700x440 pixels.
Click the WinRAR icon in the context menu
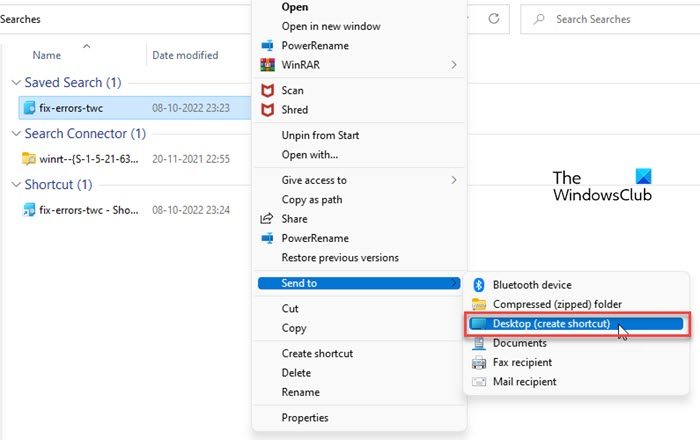(267, 65)
